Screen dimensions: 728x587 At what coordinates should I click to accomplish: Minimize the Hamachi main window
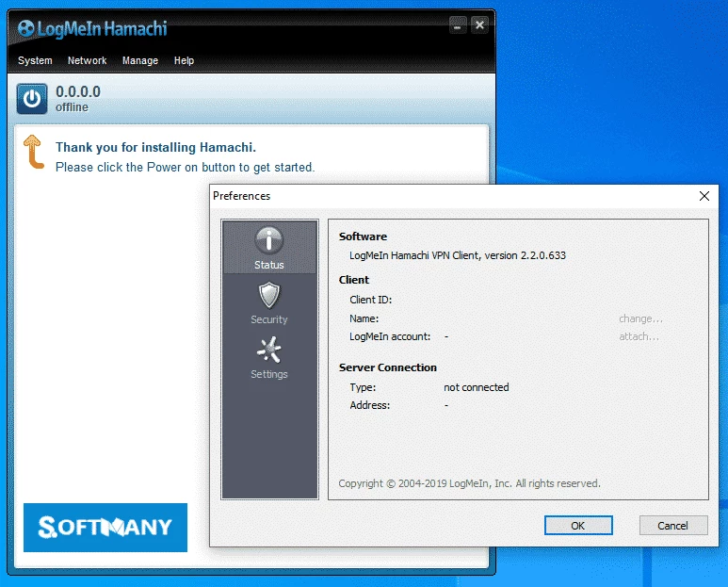point(458,25)
